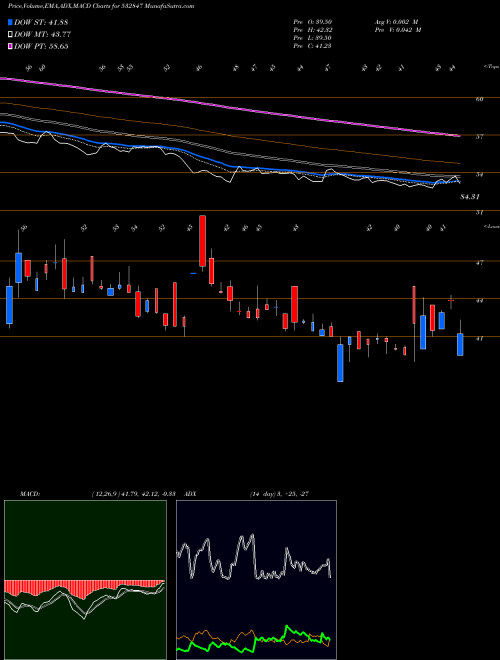Click the MACD (12,26,9) values text

(136, 494)
